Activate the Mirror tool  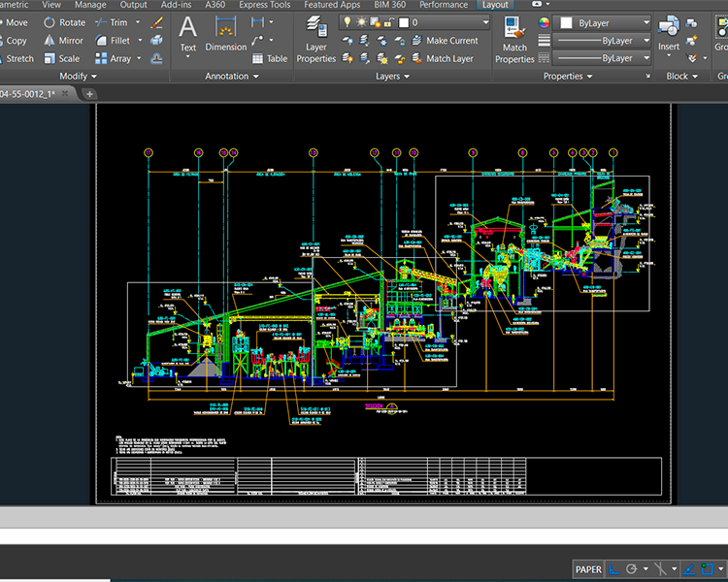pyautogui.click(x=63, y=41)
